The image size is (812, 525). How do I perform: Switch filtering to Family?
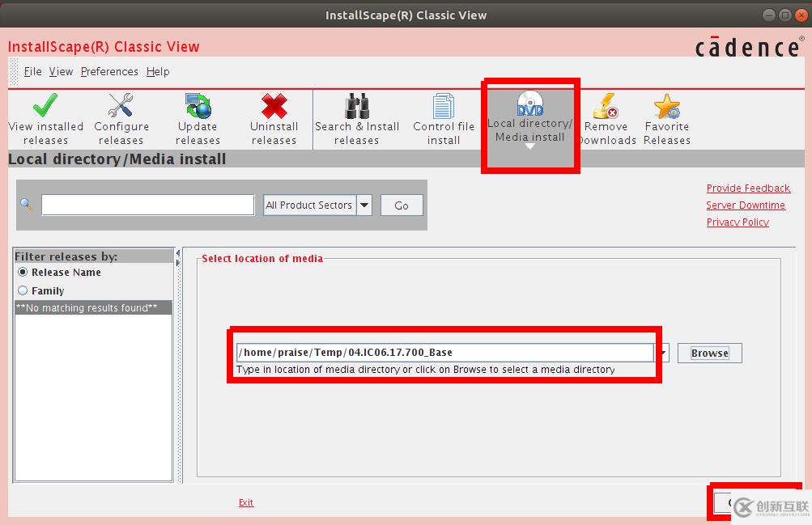click(23, 290)
